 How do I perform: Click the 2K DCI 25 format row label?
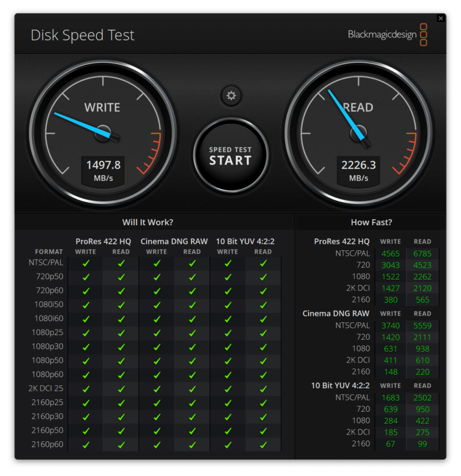(x=46, y=388)
